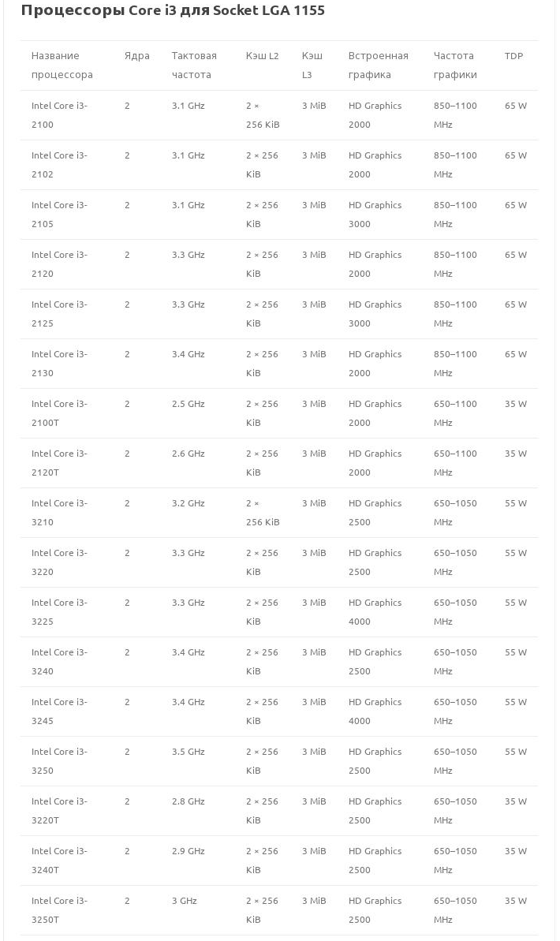Select the Intel Core i3-2105 name cell
This screenshot has width=560, height=941.
pos(59,215)
